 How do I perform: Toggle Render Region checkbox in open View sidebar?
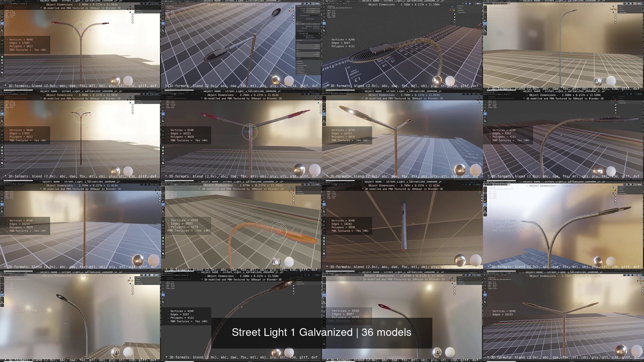[307, 19]
